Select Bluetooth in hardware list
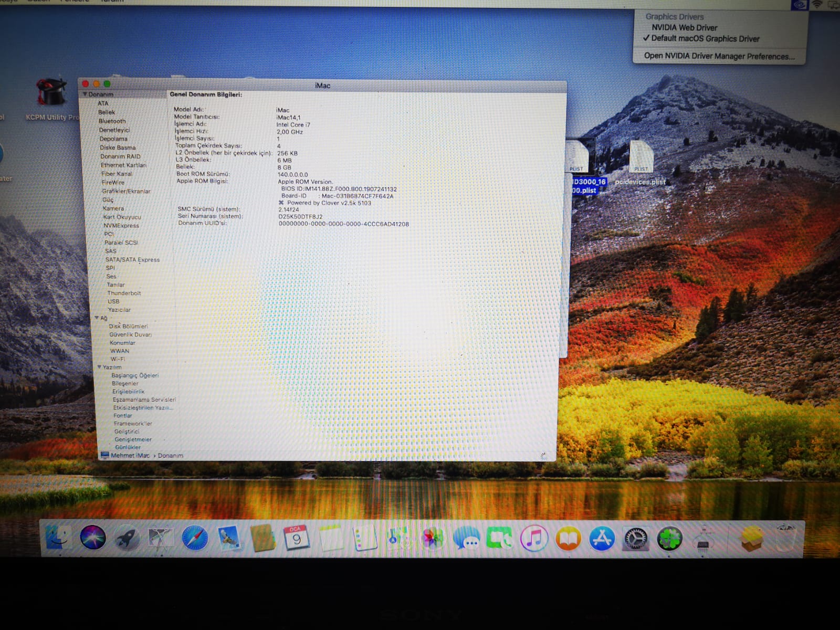This screenshot has width=840, height=630. [x=112, y=121]
